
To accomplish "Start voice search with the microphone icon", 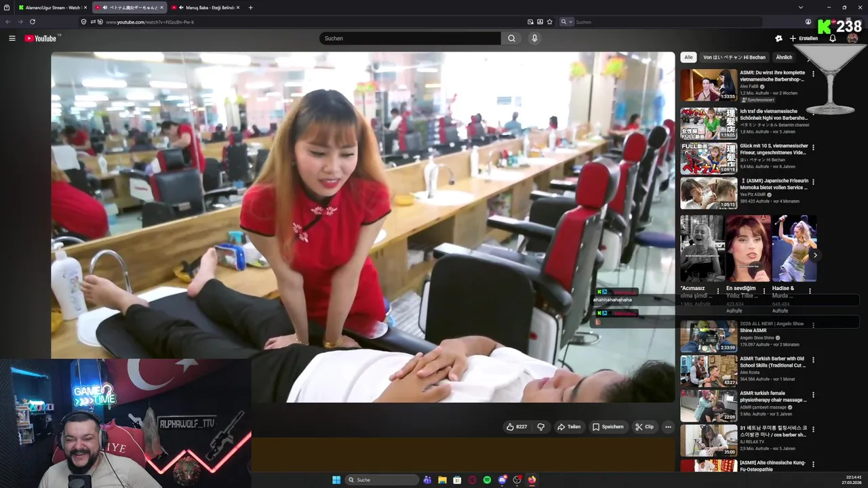I will tap(534, 39).
